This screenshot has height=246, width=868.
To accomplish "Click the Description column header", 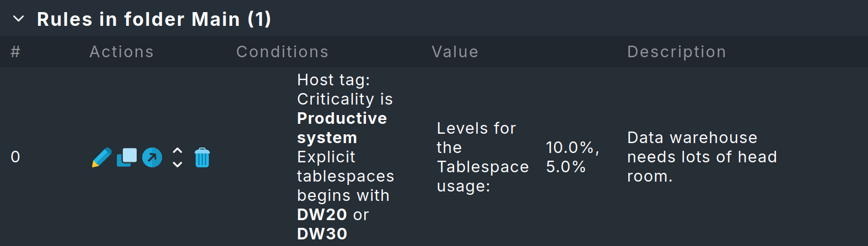I will (x=676, y=52).
